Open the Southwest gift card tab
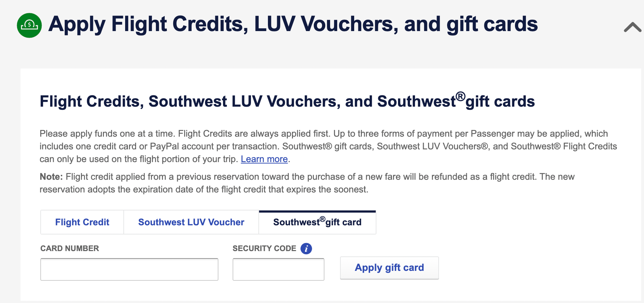The height and width of the screenshot is (303, 644). 317,222
